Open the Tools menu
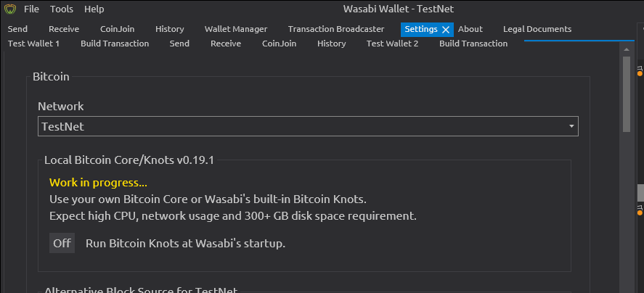 click(62, 9)
